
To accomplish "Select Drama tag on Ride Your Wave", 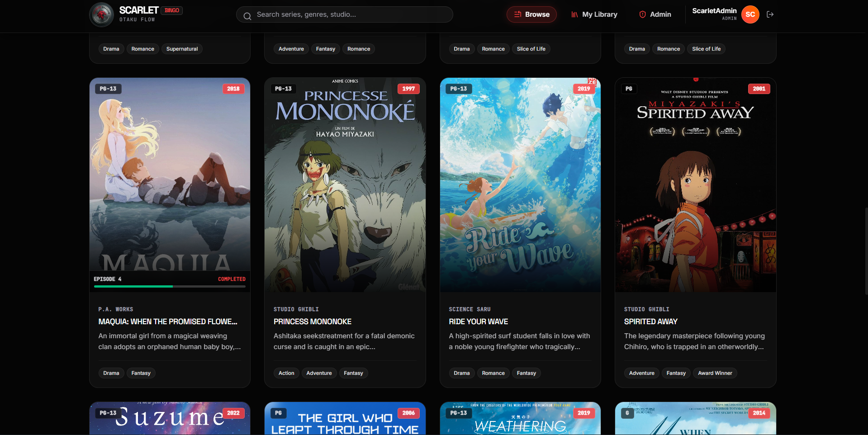I will pyautogui.click(x=462, y=373).
